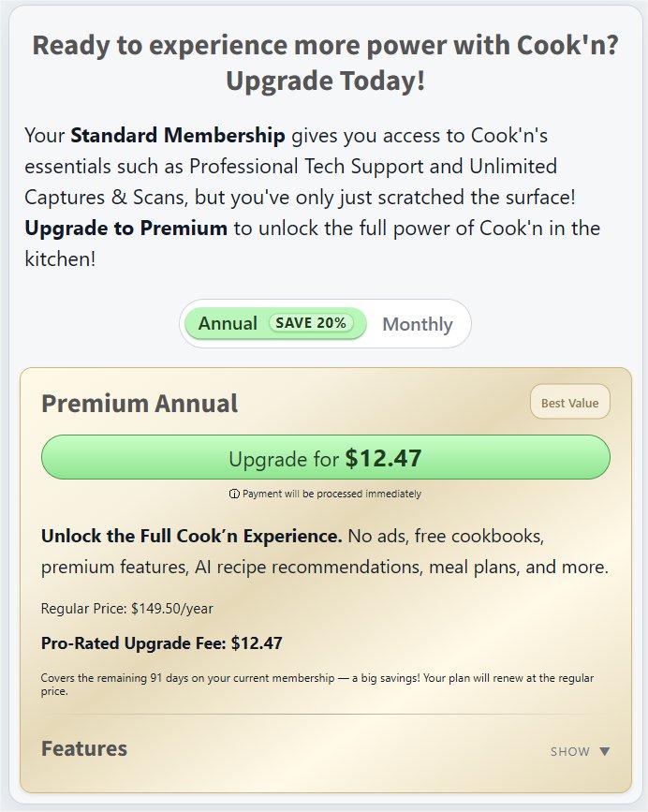Expand Features using the down arrow icon

604,751
